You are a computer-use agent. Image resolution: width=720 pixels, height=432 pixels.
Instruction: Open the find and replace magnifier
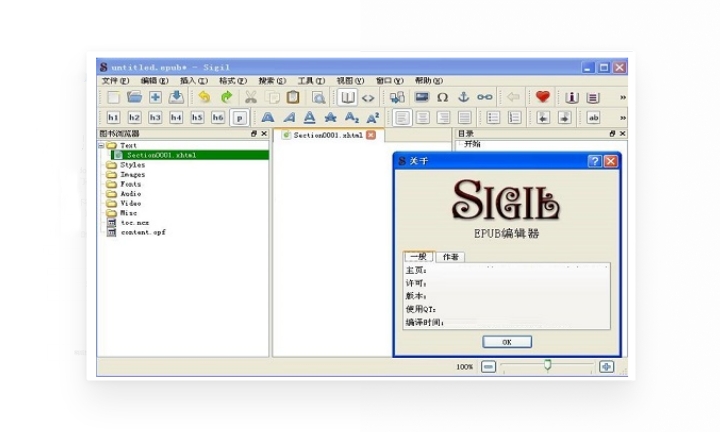pos(318,97)
